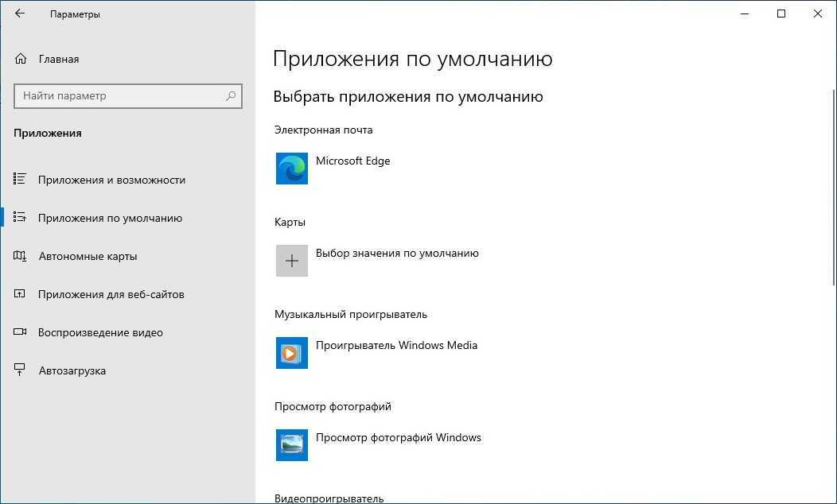Click the Windows Media player icon
The height and width of the screenshot is (504, 837).
click(292, 353)
